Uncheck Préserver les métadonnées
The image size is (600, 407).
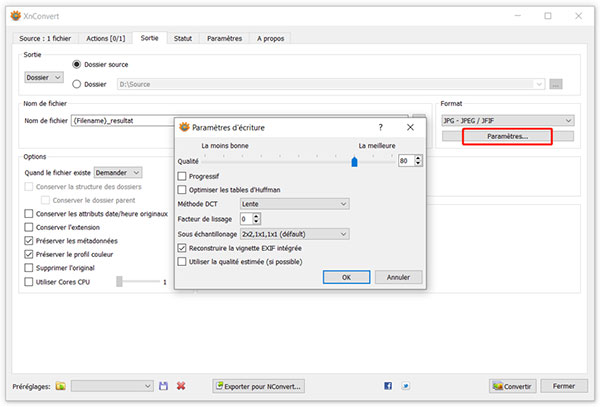coord(29,241)
